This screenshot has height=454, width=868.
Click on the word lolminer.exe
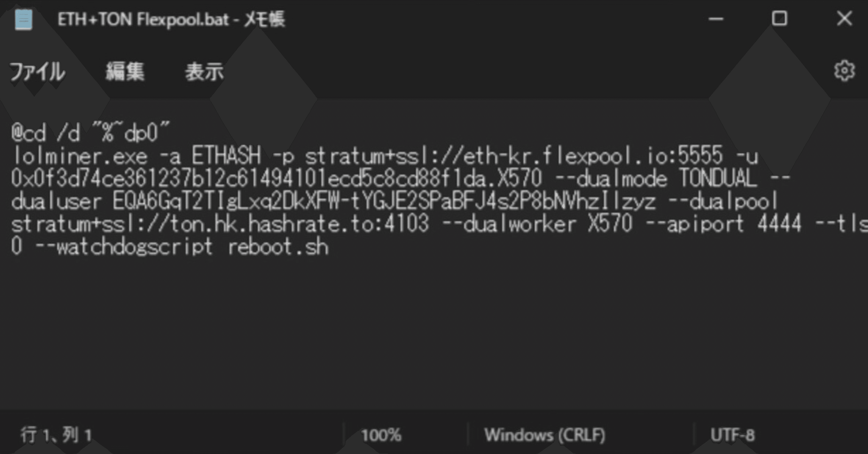tap(77, 155)
